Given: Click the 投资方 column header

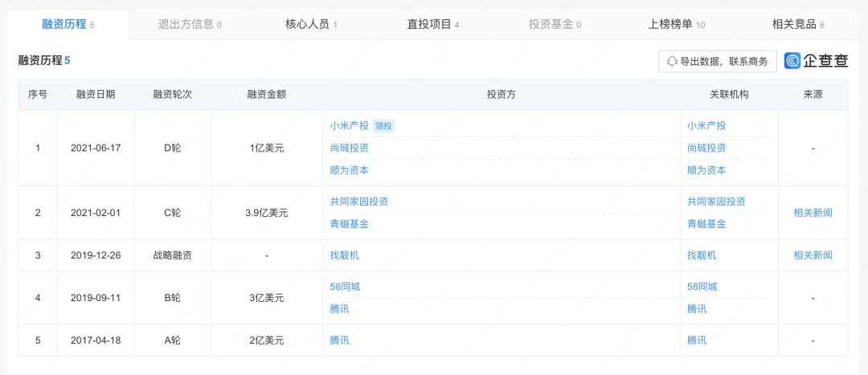Looking at the screenshot, I should (x=502, y=95).
